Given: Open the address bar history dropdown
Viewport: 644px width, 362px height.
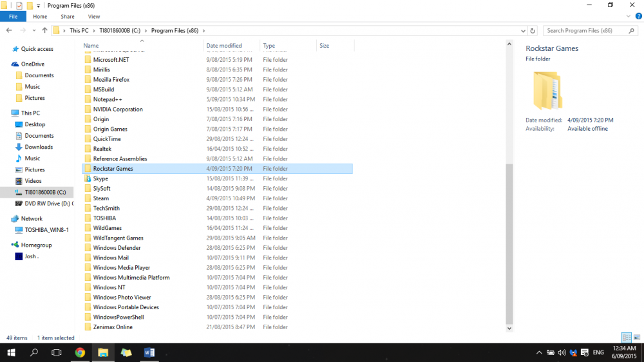Looking at the screenshot, I should click(x=523, y=31).
